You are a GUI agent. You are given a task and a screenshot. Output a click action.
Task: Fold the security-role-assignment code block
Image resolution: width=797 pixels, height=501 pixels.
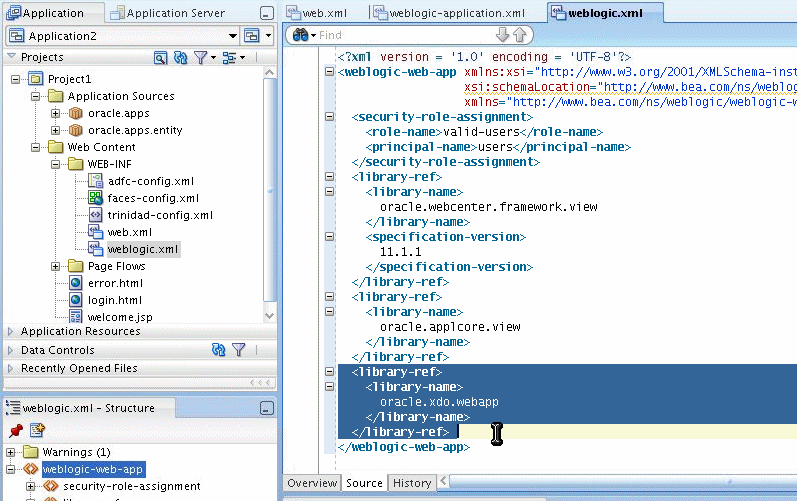click(x=329, y=117)
